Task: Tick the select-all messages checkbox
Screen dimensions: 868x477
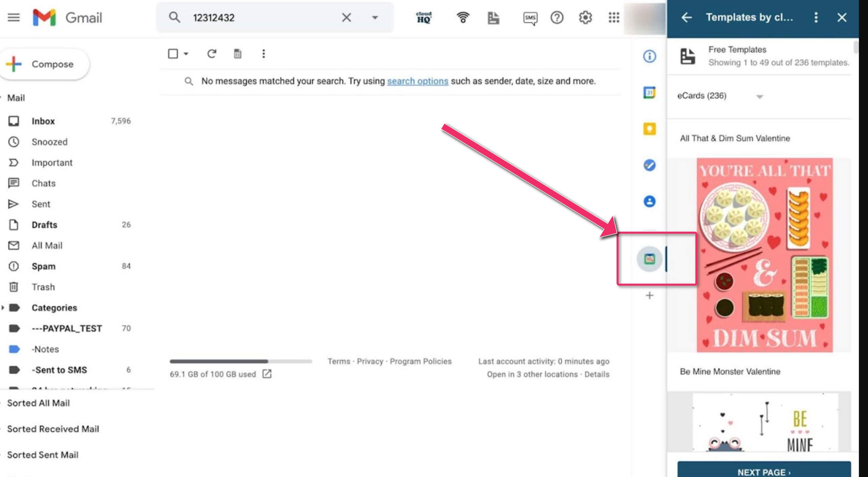Action: [x=173, y=54]
